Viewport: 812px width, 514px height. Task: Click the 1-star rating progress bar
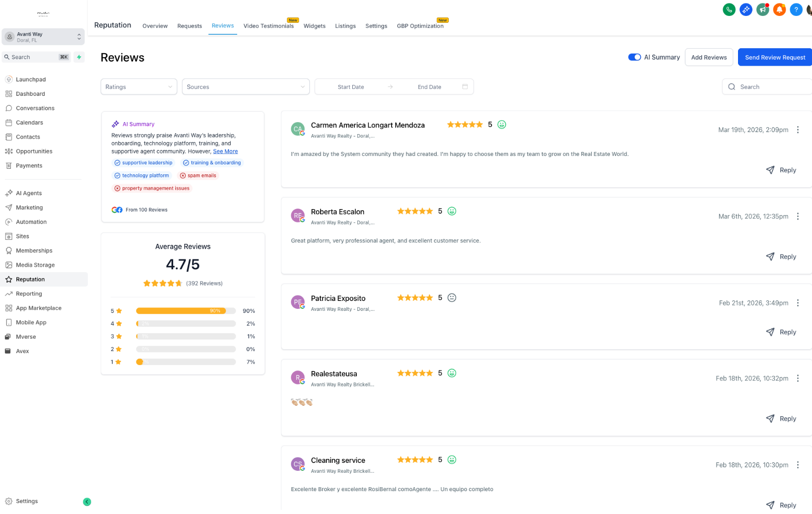click(x=186, y=362)
